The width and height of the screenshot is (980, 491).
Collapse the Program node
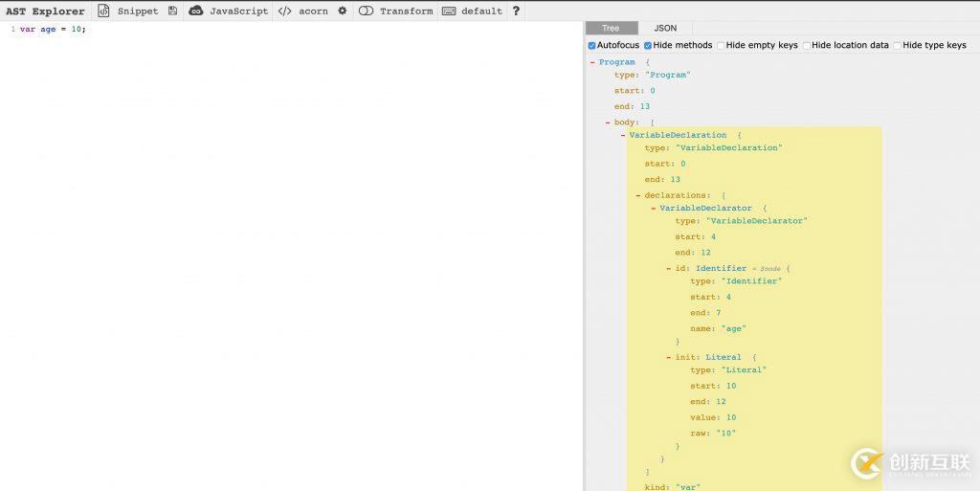[x=592, y=62]
